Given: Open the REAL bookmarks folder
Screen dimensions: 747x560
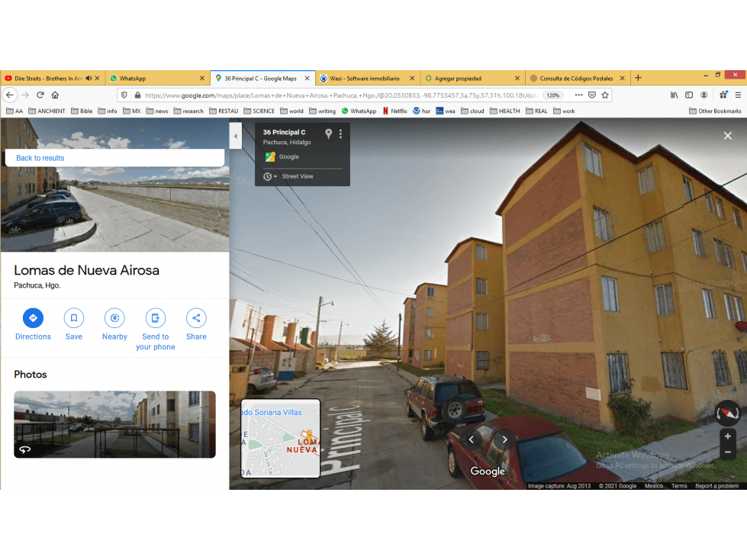Looking at the screenshot, I should pyautogui.click(x=536, y=111).
